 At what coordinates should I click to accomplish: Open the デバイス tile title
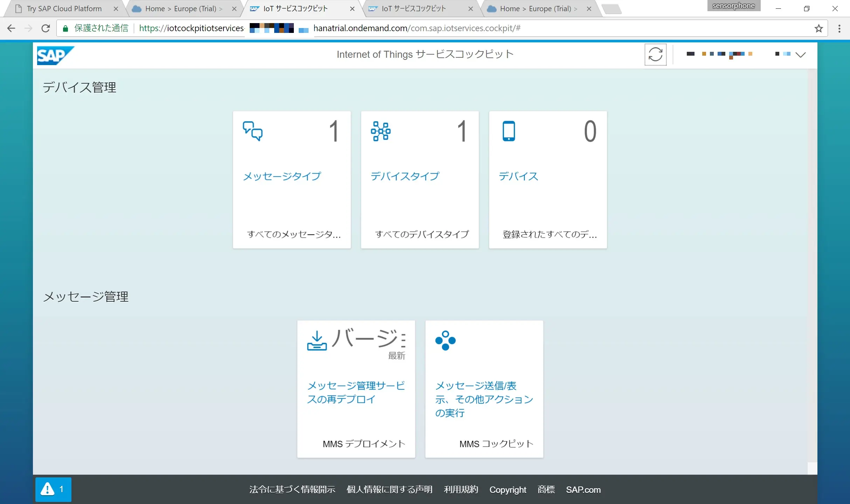(518, 176)
